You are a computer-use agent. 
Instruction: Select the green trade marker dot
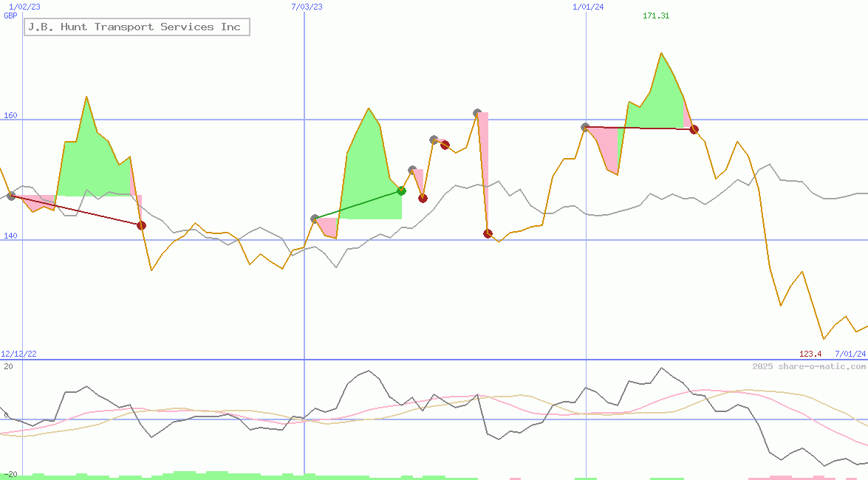click(x=401, y=191)
